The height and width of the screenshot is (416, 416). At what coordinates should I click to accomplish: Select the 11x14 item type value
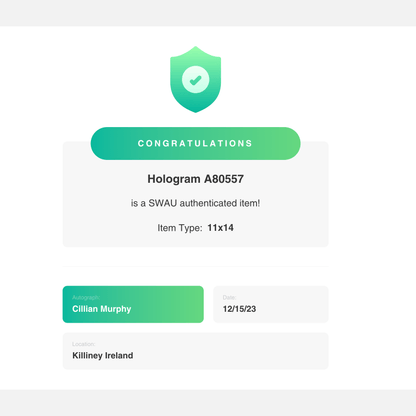click(220, 228)
